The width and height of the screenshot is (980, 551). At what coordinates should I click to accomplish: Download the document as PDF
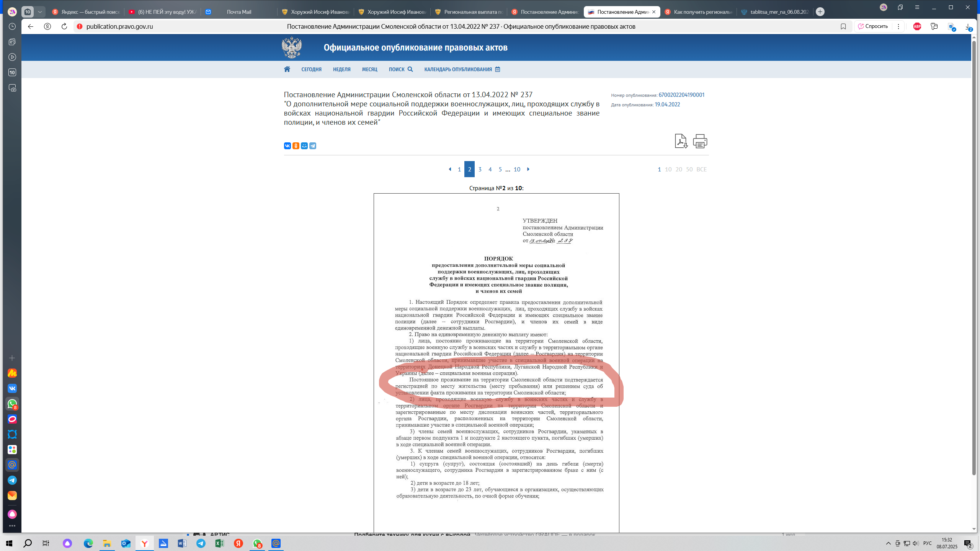coord(681,141)
